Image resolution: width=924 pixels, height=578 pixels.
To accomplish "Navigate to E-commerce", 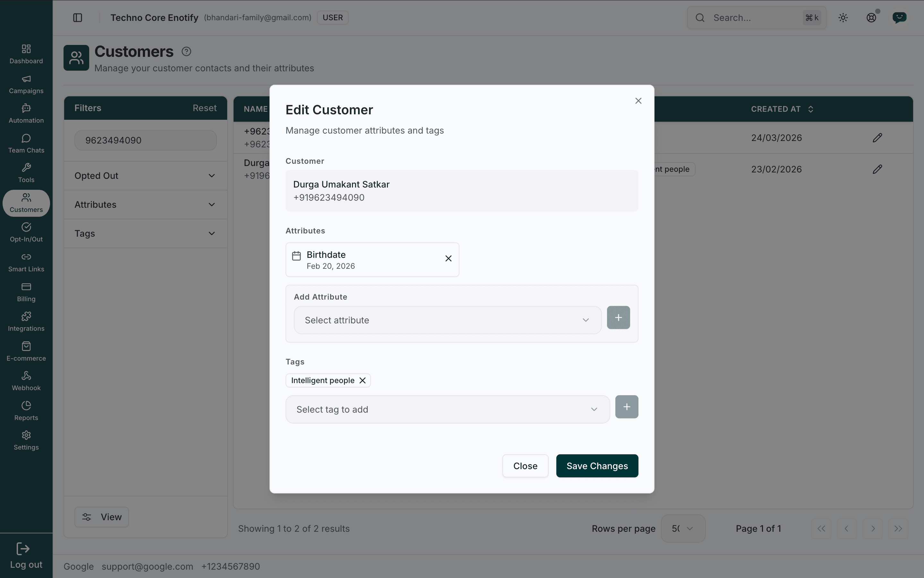I will (x=26, y=352).
